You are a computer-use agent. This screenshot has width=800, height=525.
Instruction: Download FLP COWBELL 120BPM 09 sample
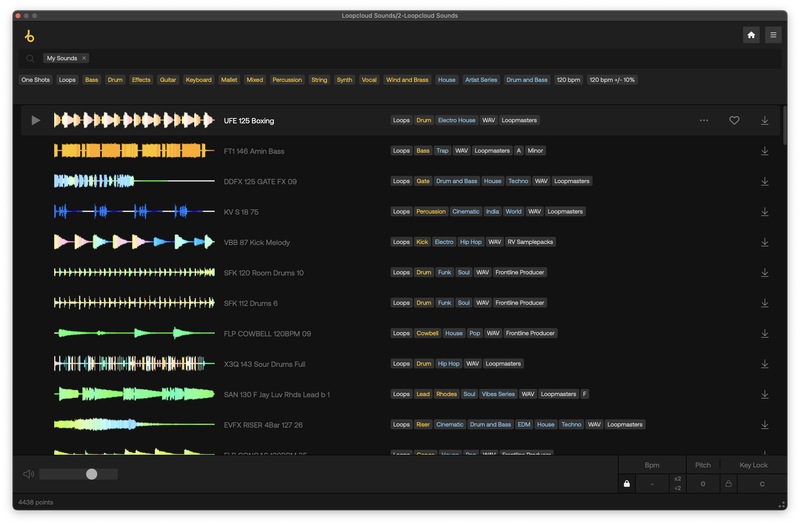[x=765, y=333]
